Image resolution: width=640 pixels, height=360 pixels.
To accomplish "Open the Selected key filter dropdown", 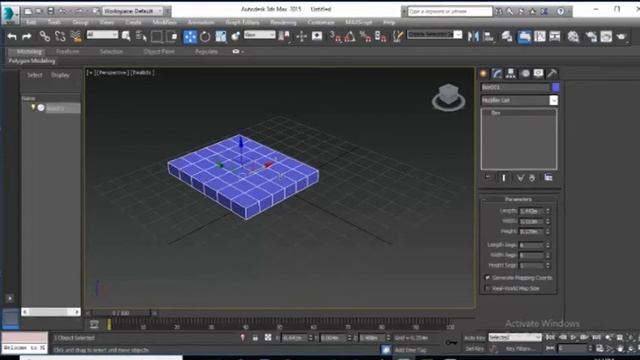I will (x=515, y=338).
